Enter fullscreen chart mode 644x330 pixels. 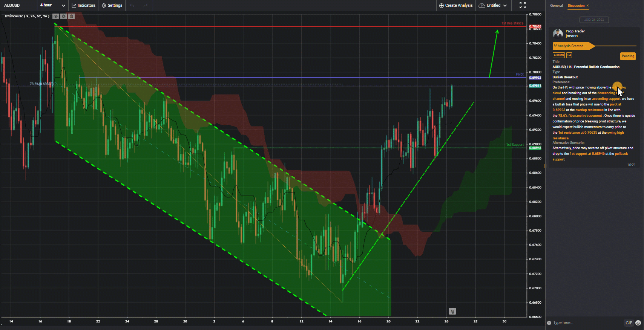(x=523, y=5)
